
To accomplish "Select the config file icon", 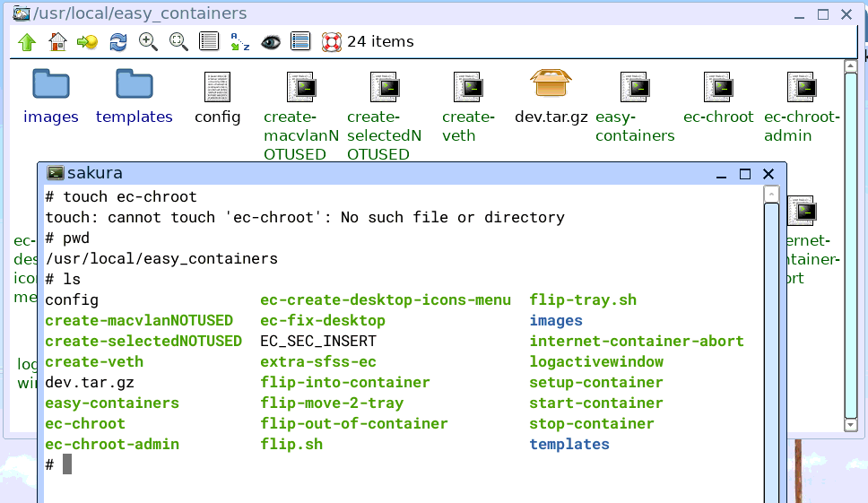I will pos(218,87).
